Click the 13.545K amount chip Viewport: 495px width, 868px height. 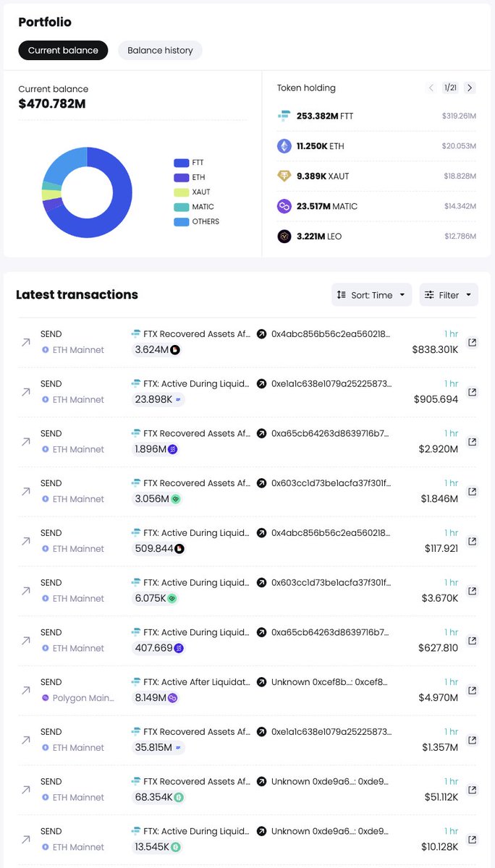158,847
